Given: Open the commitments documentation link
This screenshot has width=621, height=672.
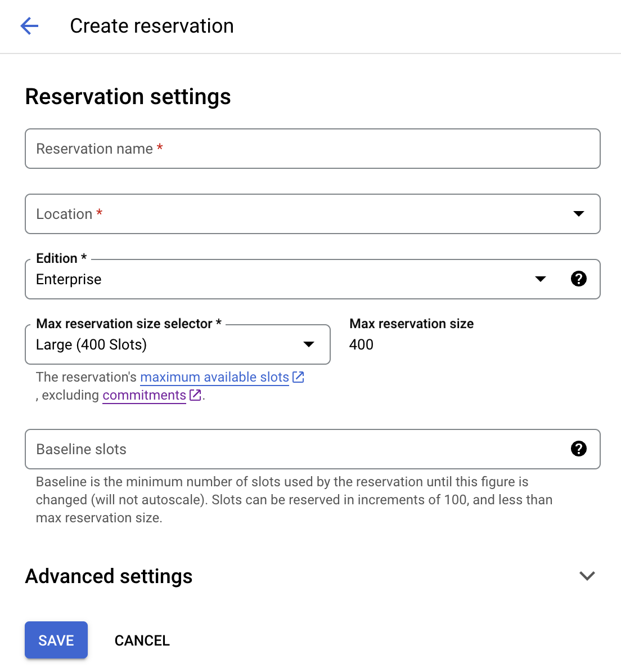Looking at the screenshot, I should [143, 395].
